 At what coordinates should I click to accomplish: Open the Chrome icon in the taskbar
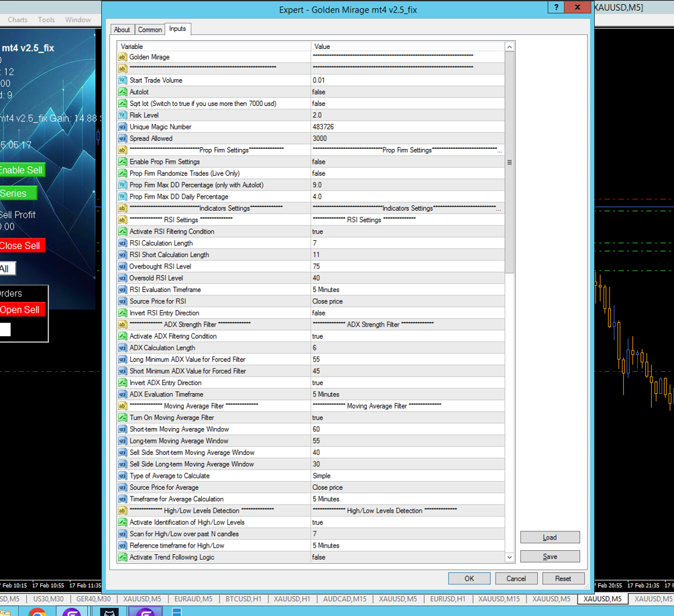(x=37, y=612)
